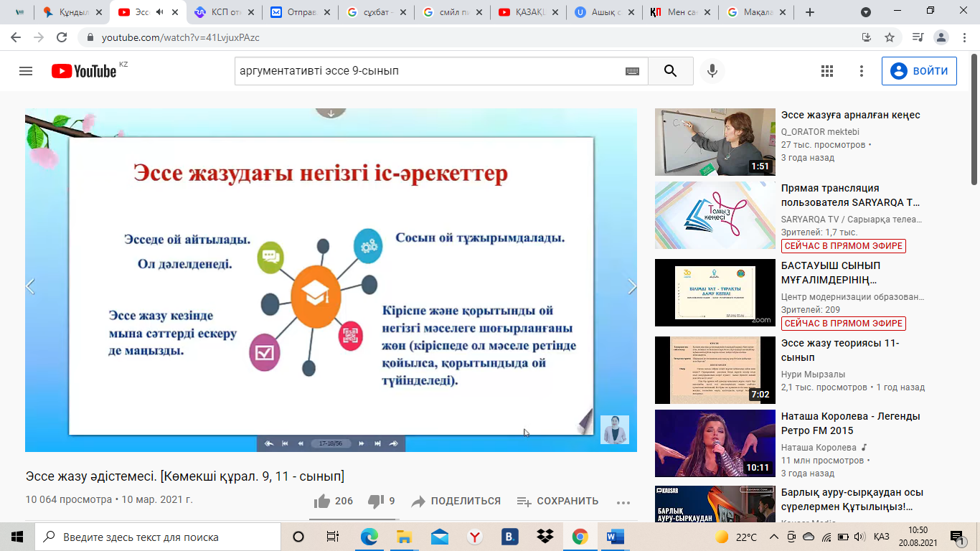Switch the ҚАЗ keyboard language indicator
This screenshot has width=980, height=551.
coord(882,537)
